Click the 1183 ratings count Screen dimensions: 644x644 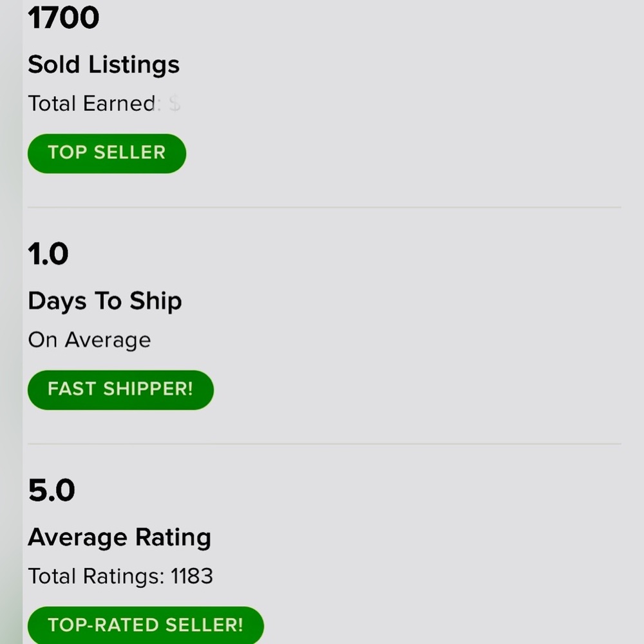[x=192, y=576]
